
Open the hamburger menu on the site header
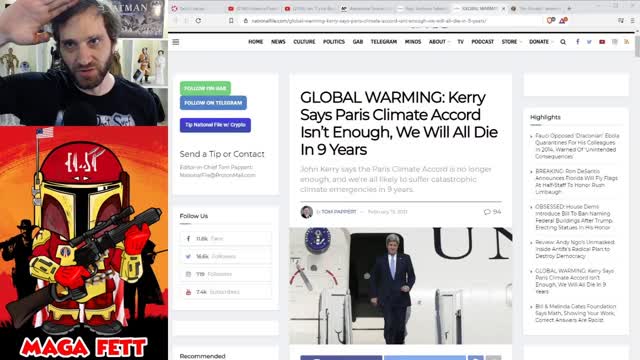(176, 42)
